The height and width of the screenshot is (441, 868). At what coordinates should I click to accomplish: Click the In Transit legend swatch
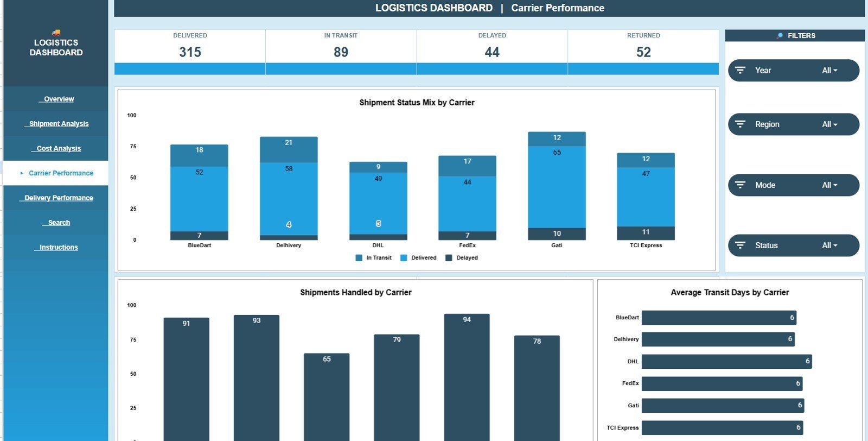point(359,258)
